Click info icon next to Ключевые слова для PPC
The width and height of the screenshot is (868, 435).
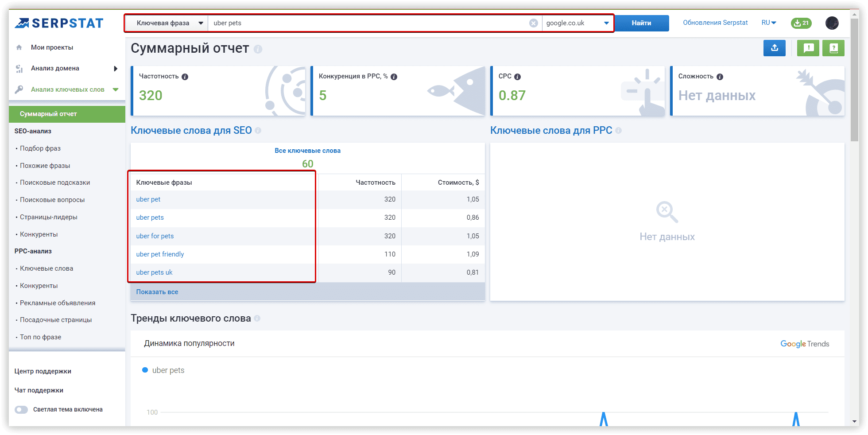click(x=618, y=131)
